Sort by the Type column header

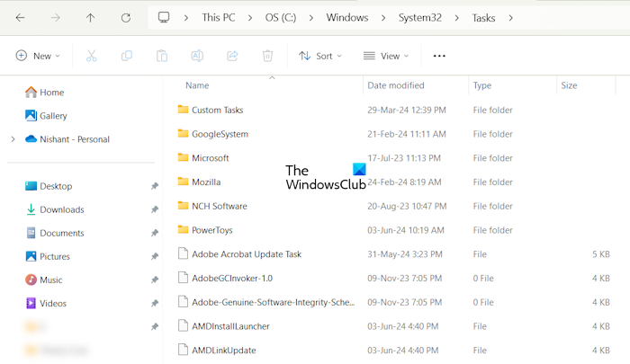pyautogui.click(x=482, y=85)
